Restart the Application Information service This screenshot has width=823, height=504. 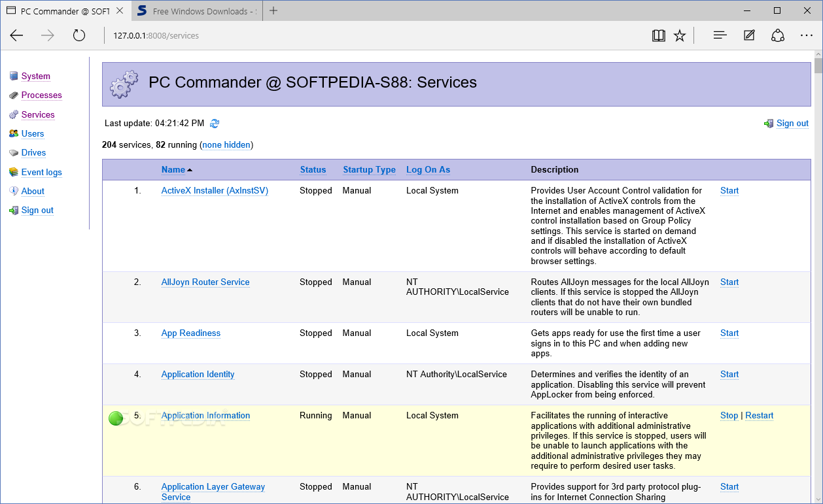[759, 416]
